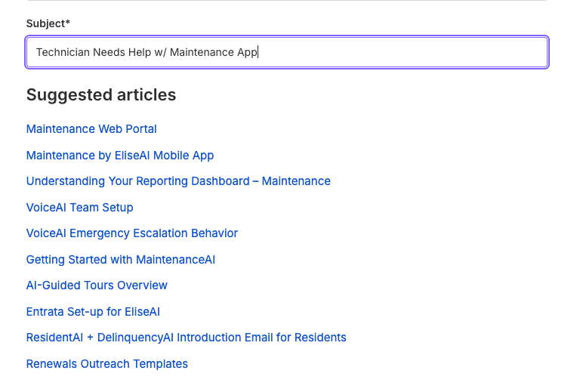The height and width of the screenshot is (392, 577).
Task: Open Entrata Set-up for EliseAI article
Action: pos(93,312)
